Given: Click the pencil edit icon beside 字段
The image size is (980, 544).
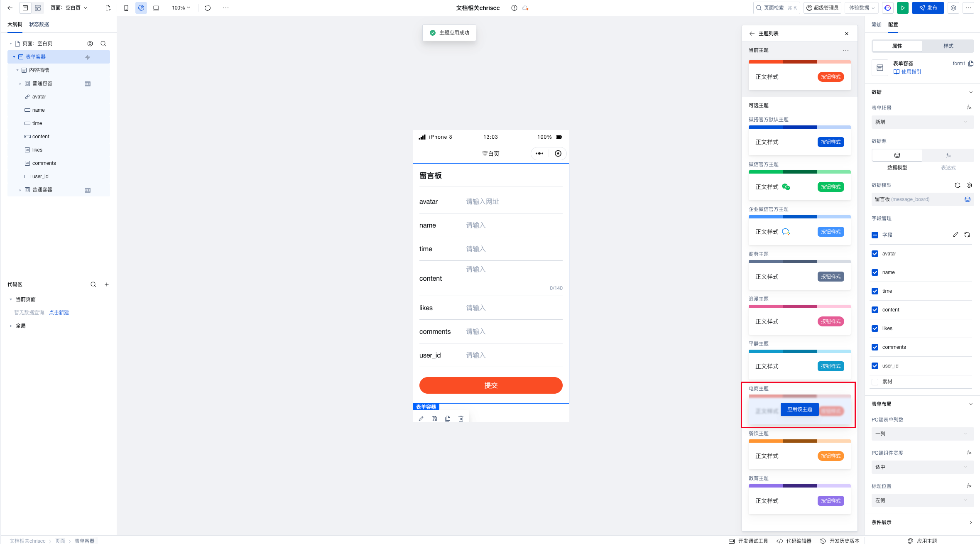Looking at the screenshot, I should point(955,235).
